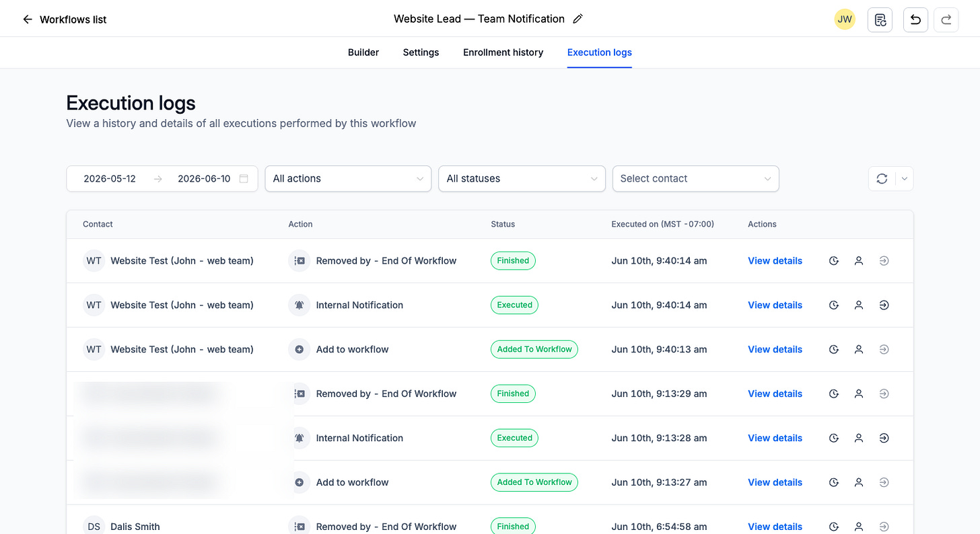
Task: Click history clock icon on 9:40:13 row
Action: pyautogui.click(x=834, y=350)
